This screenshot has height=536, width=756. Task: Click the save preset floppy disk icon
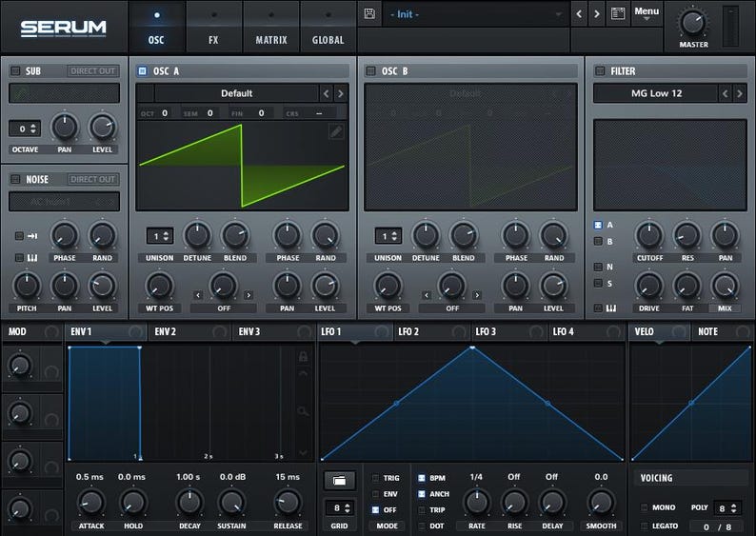point(369,13)
